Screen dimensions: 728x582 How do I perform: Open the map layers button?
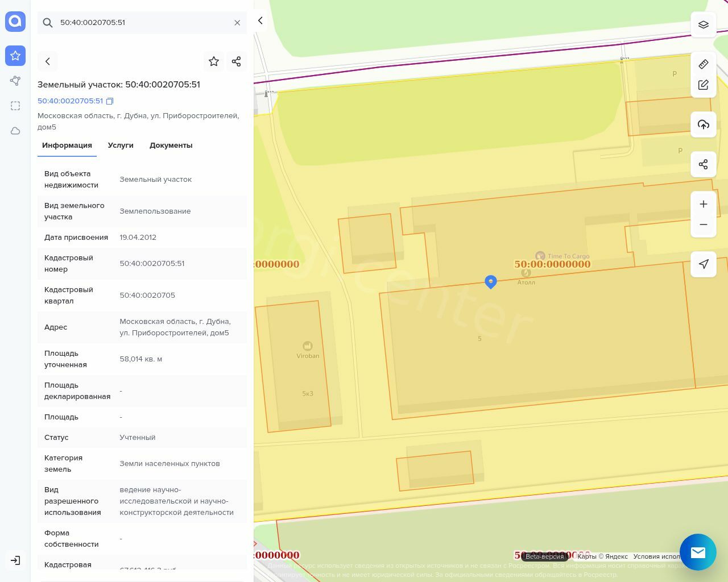pos(704,24)
